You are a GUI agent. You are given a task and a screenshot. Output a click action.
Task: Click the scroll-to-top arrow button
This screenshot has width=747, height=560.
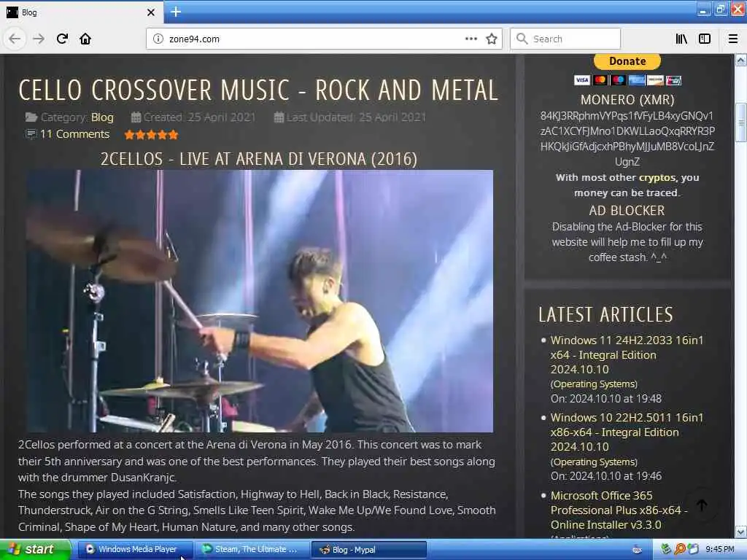point(703,505)
